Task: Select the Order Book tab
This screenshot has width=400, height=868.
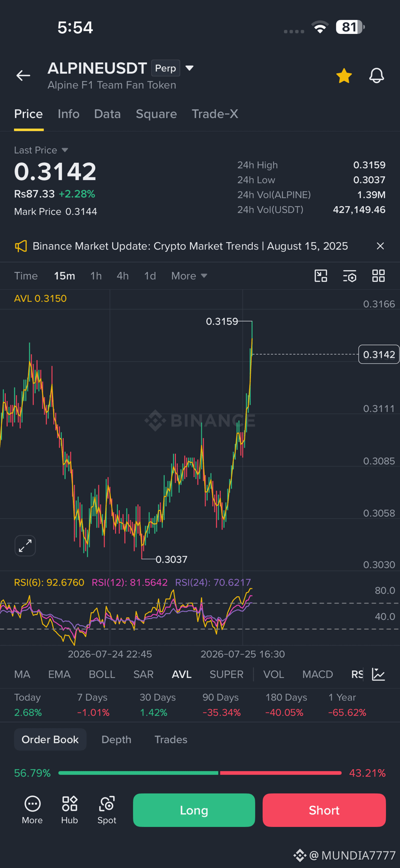Action: click(50, 740)
